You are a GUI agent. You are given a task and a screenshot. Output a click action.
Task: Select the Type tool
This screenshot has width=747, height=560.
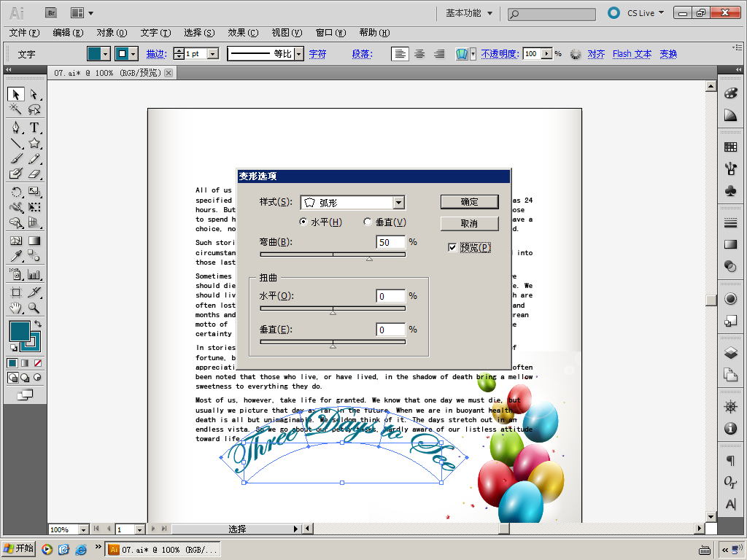(34, 128)
